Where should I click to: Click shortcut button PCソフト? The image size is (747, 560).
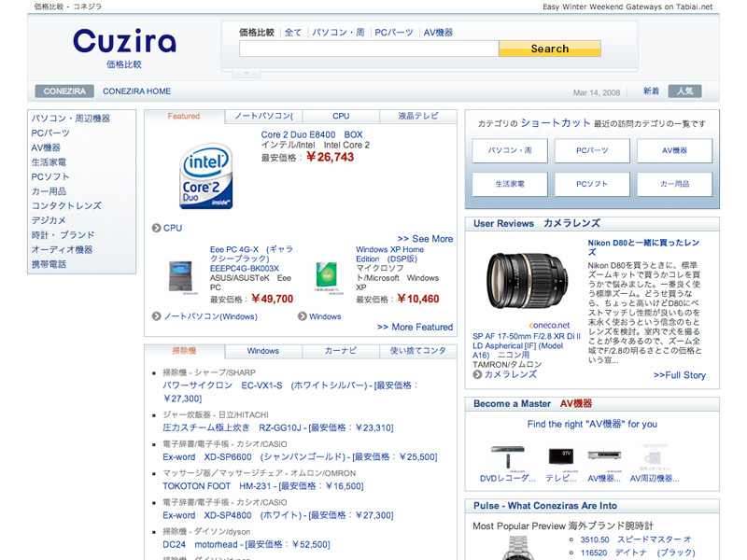592,184
